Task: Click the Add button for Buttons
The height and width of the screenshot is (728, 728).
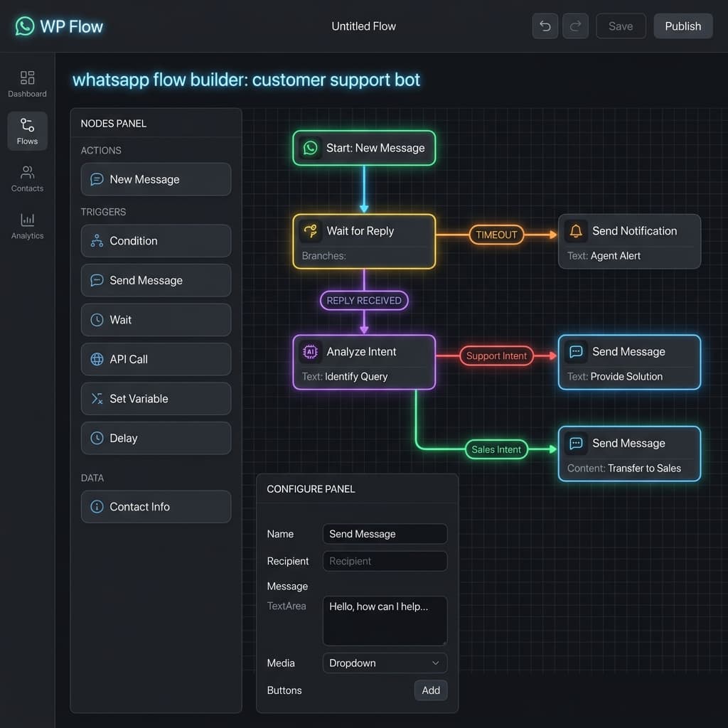Action: pyautogui.click(x=430, y=690)
